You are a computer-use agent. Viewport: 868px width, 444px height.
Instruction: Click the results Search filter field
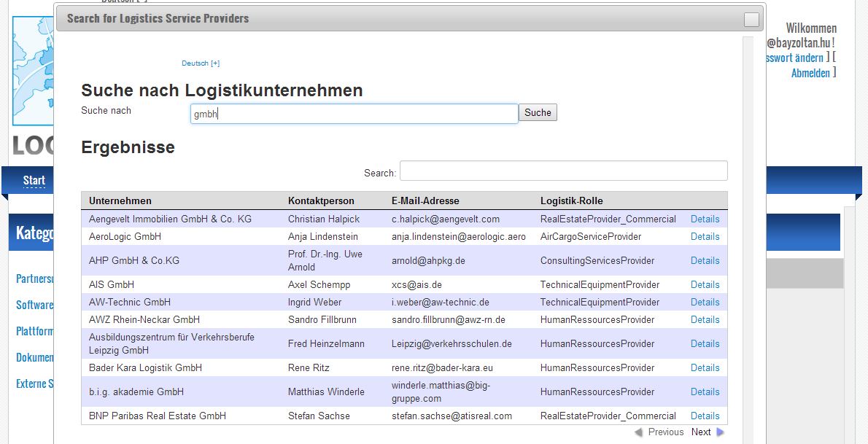pyautogui.click(x=564, y=171)
